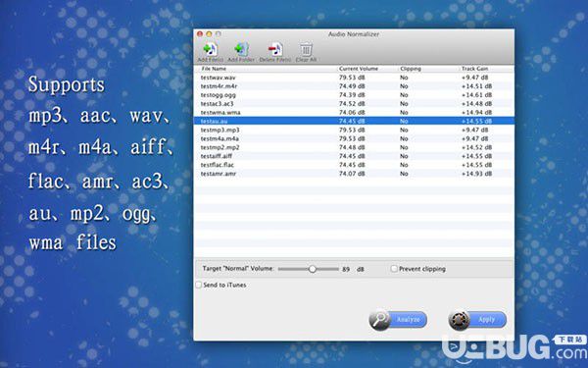The image size is (588, 368).
Task: Sort by the Current Volume column header
Action: [359, 69]
